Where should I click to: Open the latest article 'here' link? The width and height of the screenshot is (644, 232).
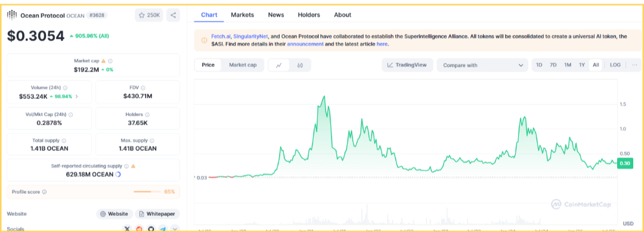point(382,44)
